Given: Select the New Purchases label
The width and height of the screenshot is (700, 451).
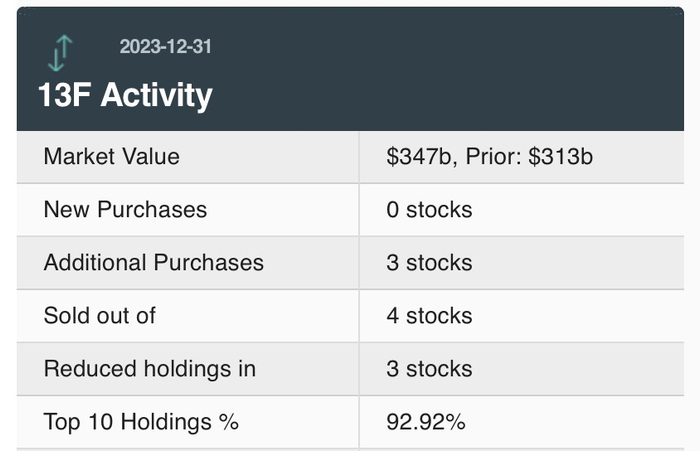Looking at the screenshot, I should (x=125, y=210).
